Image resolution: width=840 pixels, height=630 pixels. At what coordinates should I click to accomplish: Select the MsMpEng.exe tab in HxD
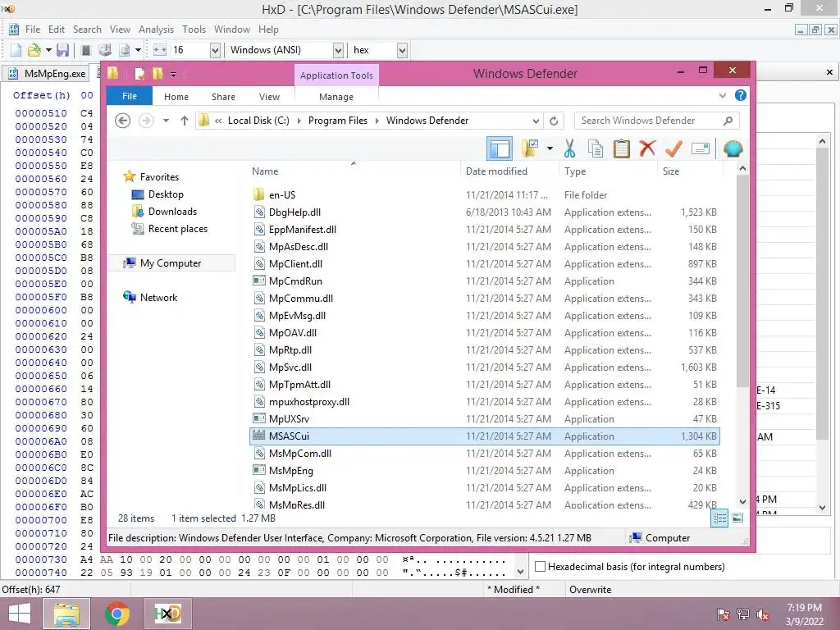pos(47,73)
